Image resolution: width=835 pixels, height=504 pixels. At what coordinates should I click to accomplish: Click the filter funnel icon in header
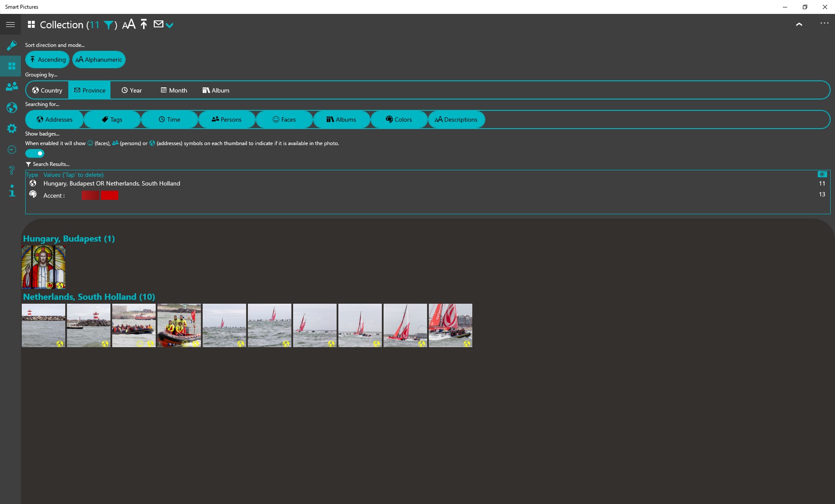tap(108, 25)
